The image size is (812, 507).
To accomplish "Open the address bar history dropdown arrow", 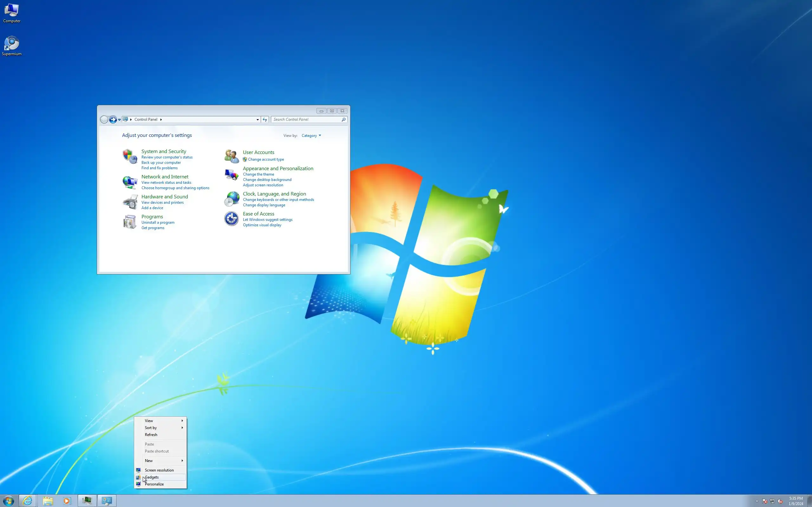I will (257, 119).
